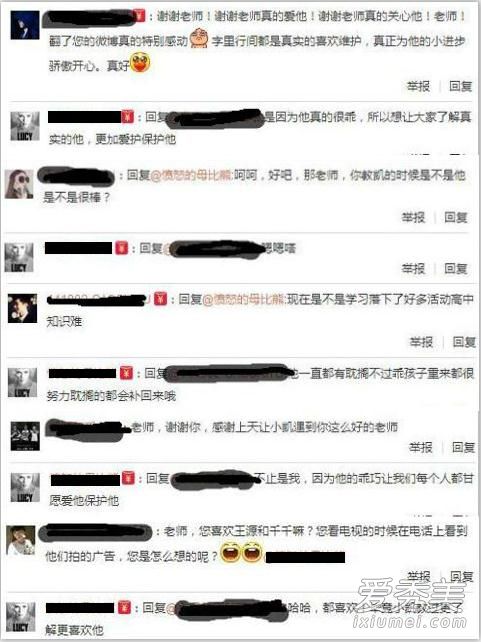Click the pig emoji after 特别感动
This screenshot has width=481, height=642.
[199, 38]
